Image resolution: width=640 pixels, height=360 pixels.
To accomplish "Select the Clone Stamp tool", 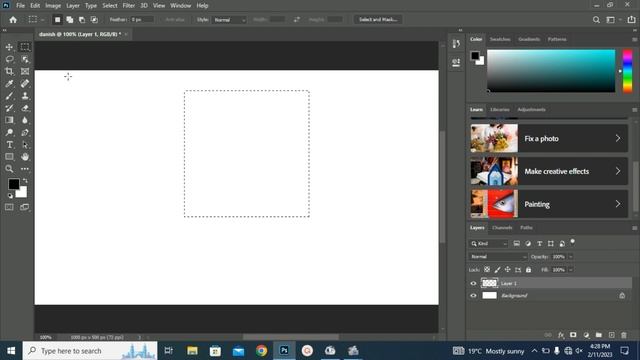I will 25,96.
